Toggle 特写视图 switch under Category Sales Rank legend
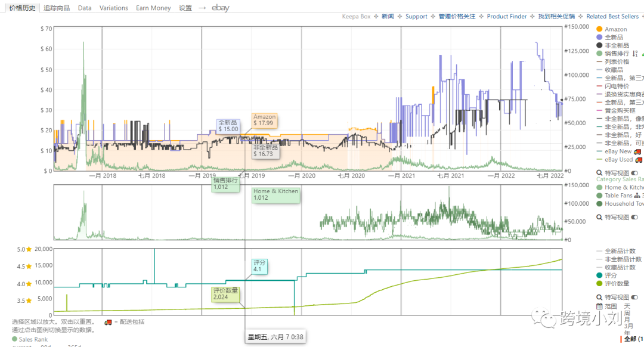644x347 pixels. coord(634,217)
